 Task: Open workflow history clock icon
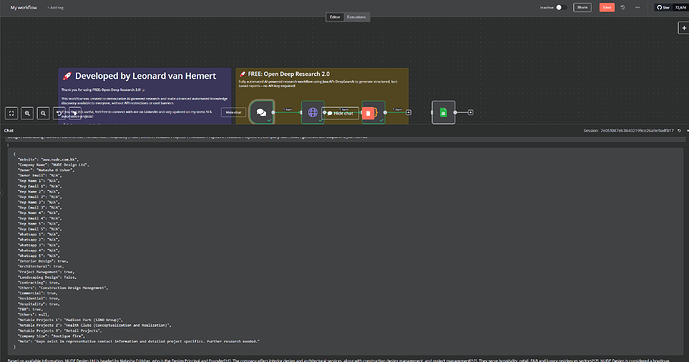click(x=623, y=7)
